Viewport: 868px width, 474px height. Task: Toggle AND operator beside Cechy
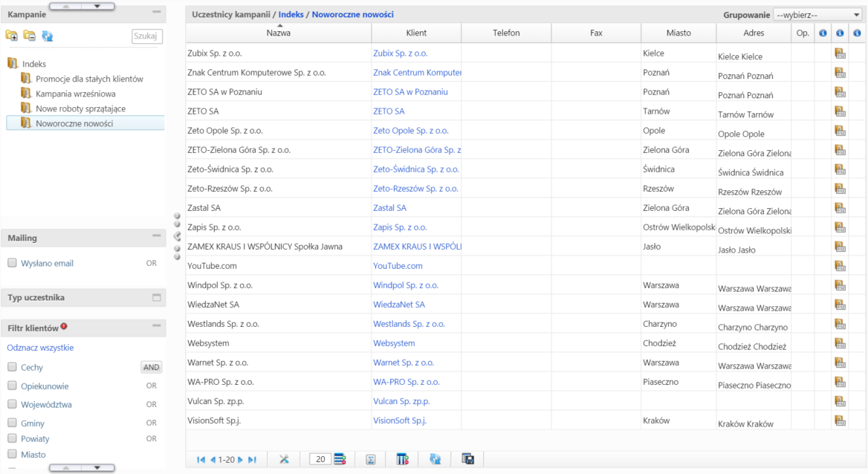(151, 367)
